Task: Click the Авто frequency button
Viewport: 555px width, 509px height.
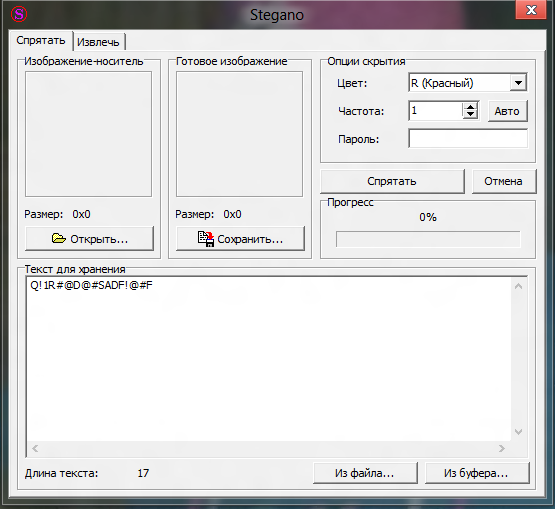Action: click(x=507, y=111)
